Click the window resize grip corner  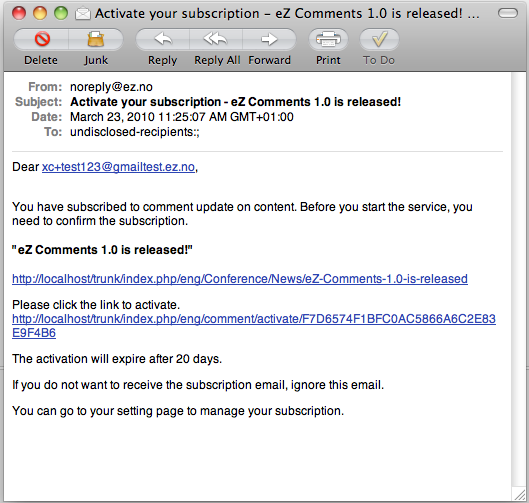pos(520,495)
